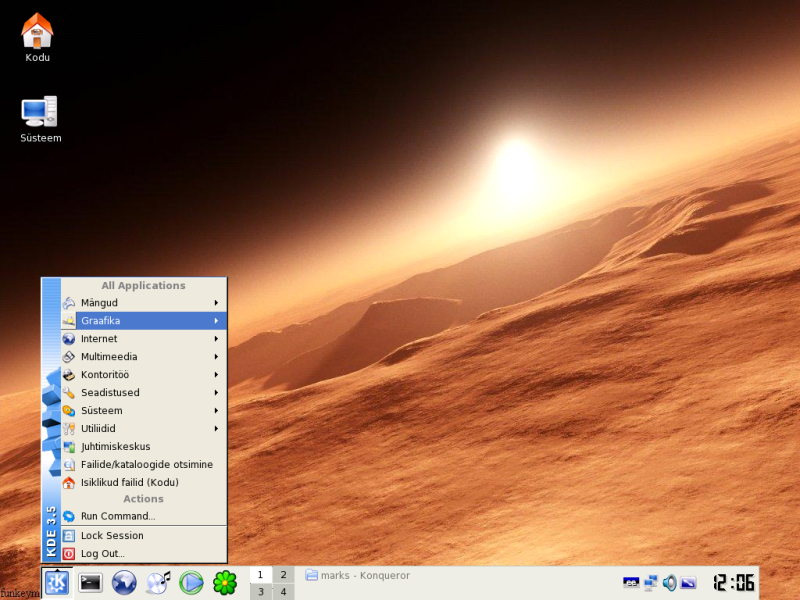Viewport: 800px width, 600px height.
Task: Expand the Utiliidid submenu arrow
Action: point(216,429)
